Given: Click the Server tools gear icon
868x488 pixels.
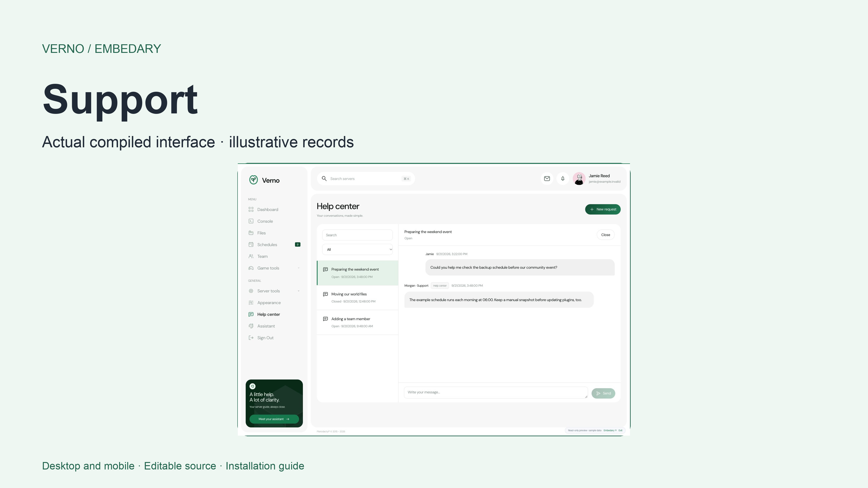Looking at the screenshot, I should 251,291.
